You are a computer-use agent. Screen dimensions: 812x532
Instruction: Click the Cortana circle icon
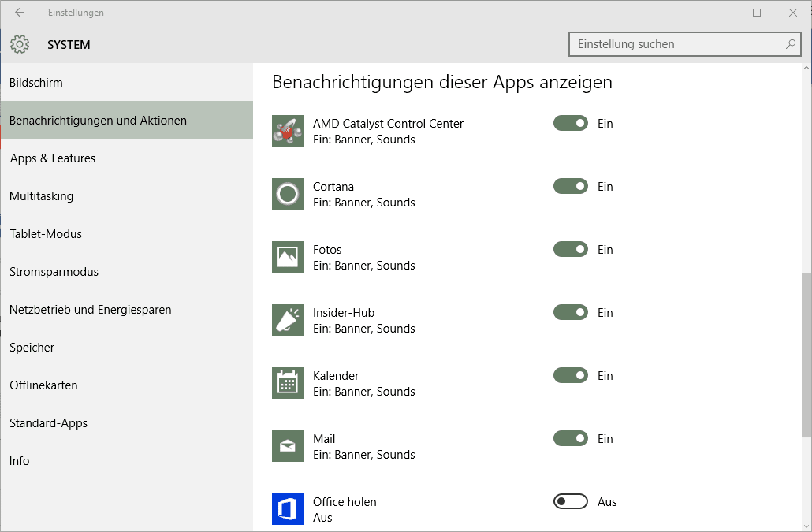click(x=288, y=194)
